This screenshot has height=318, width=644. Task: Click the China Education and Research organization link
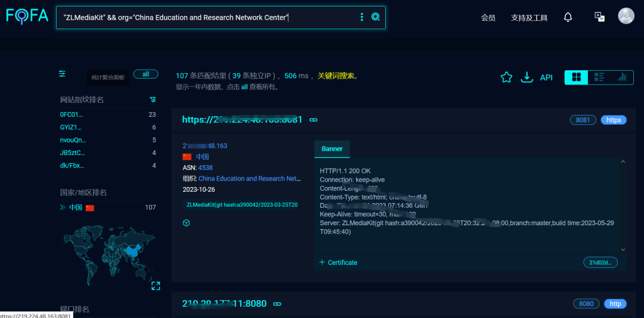point(250,179)
